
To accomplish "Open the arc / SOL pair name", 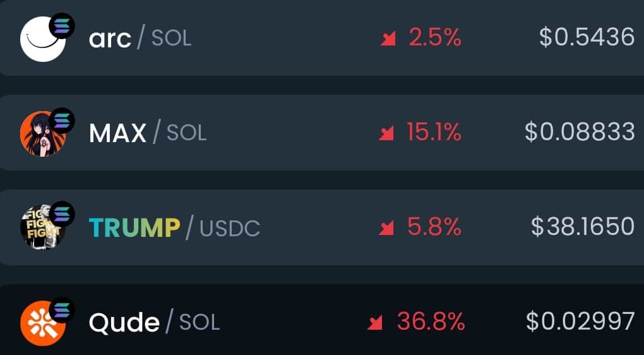I will [x=140, y=39].
